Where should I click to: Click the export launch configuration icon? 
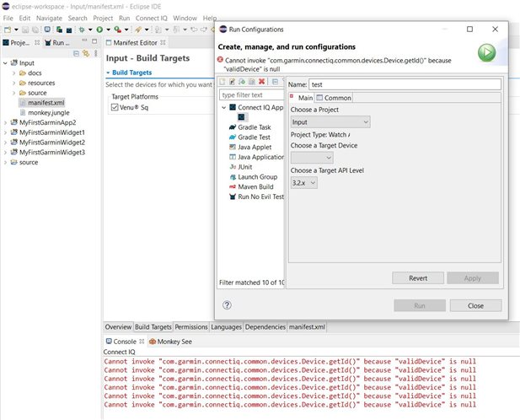pyautogui.click(x=242, y=82)
